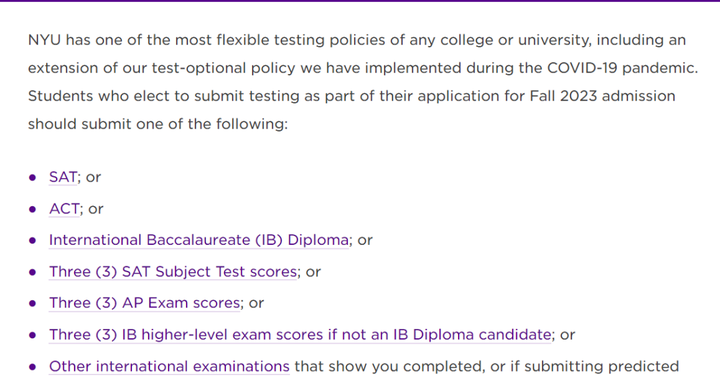Click the 'should submit one of the following' line
The height and width of the screenshot is (385, 720).
coord(158,124)
